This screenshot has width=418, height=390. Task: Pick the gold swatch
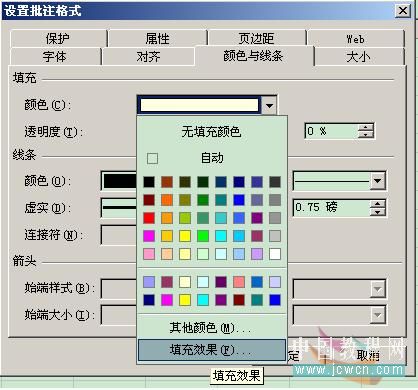[167, 236]
